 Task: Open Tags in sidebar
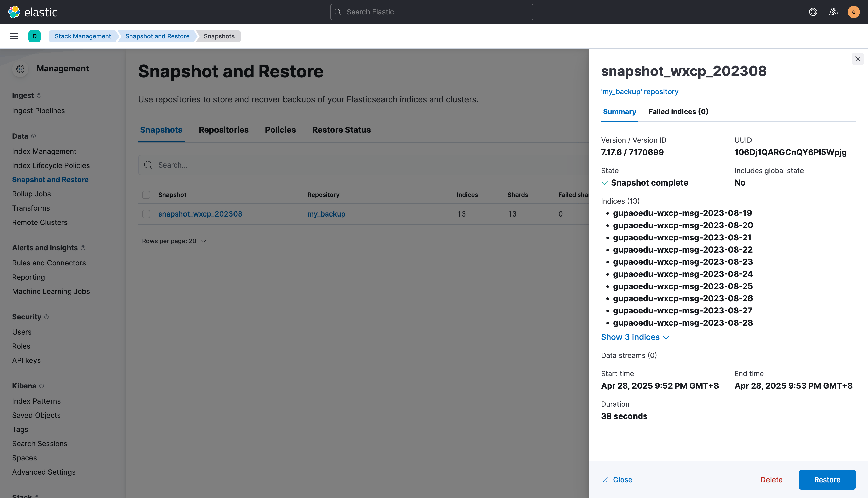click(20, 429)
